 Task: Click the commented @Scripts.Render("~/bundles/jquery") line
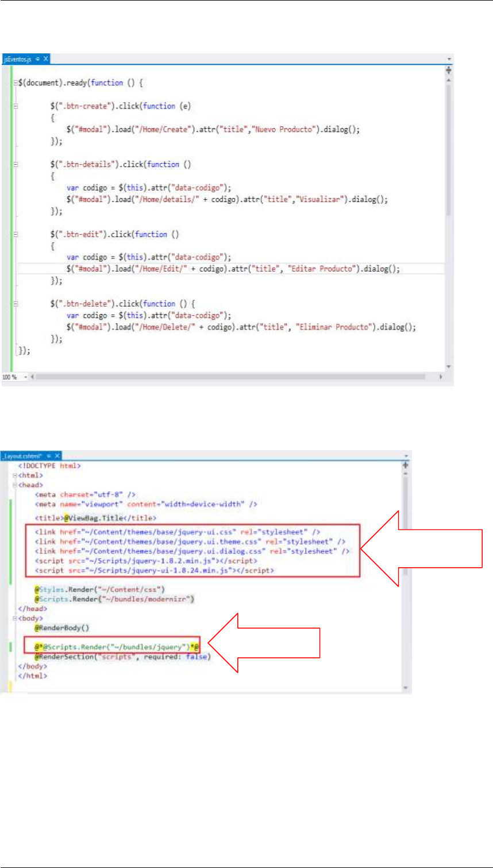pyautogui.click(x=117, y=647)
